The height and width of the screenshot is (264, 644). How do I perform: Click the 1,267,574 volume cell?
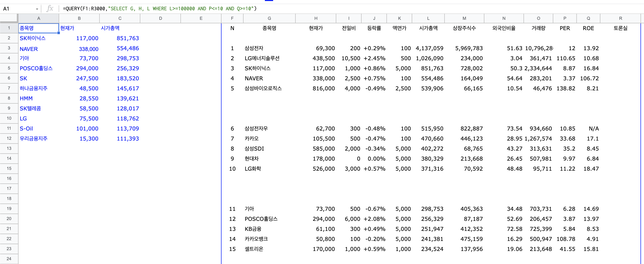[x=538, y=139]
